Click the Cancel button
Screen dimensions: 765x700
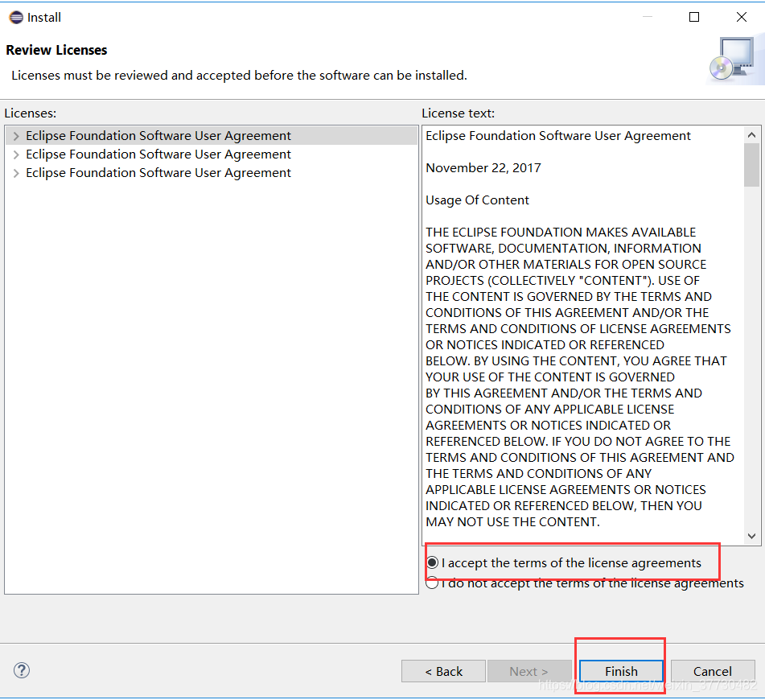713,671
